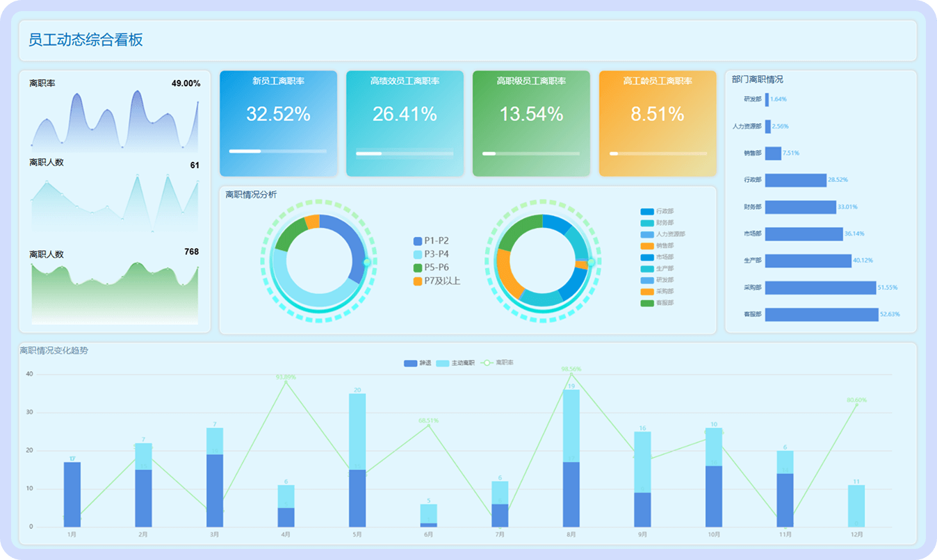
Task: Toggle the 主动离职 legend entry
Action: point(442,363)
